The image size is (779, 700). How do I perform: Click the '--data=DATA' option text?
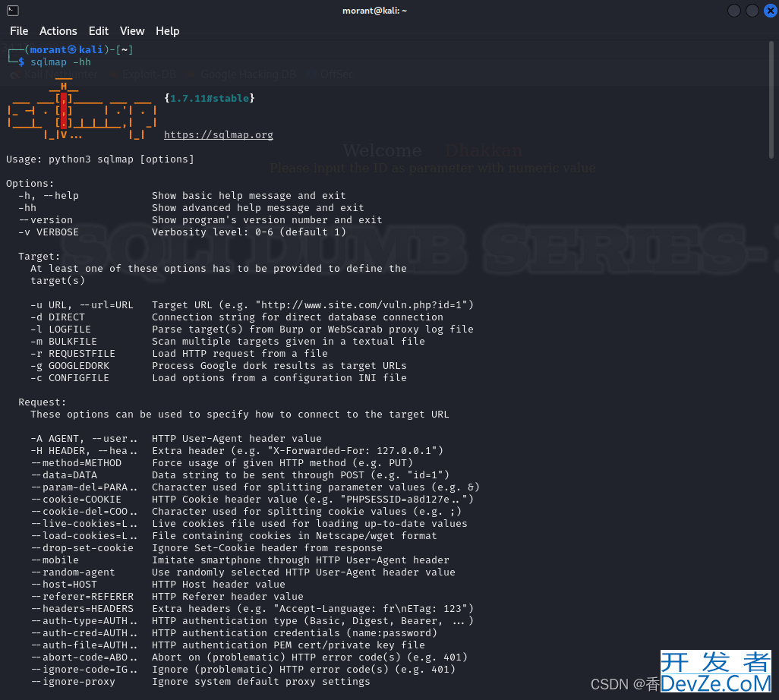tap(64, 475)
